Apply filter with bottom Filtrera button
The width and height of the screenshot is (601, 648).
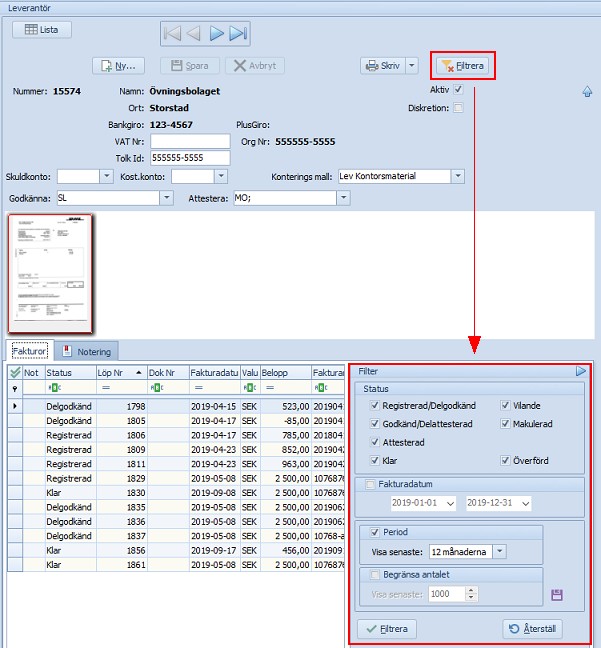(x=387, y=629)
